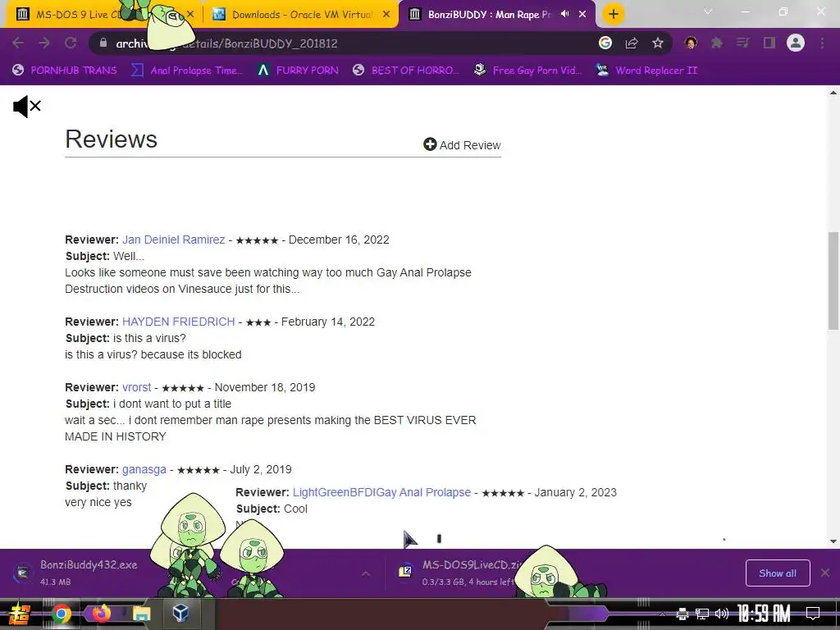Click the scrollbar up arrow
This screenshot has width=840, height=630.
tap(833, 93)
